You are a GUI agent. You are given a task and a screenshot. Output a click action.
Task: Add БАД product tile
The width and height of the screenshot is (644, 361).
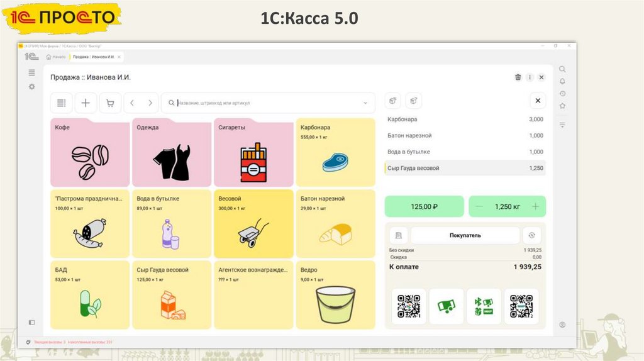point(90,295)
